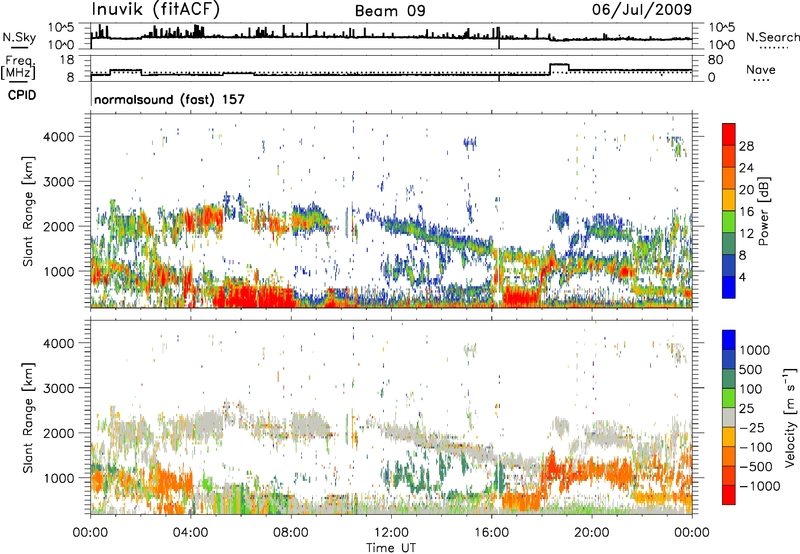800x554 pixels.
Task: Click the velocity panel 'Slant Range [km]' label
Action: coord(28,417)
